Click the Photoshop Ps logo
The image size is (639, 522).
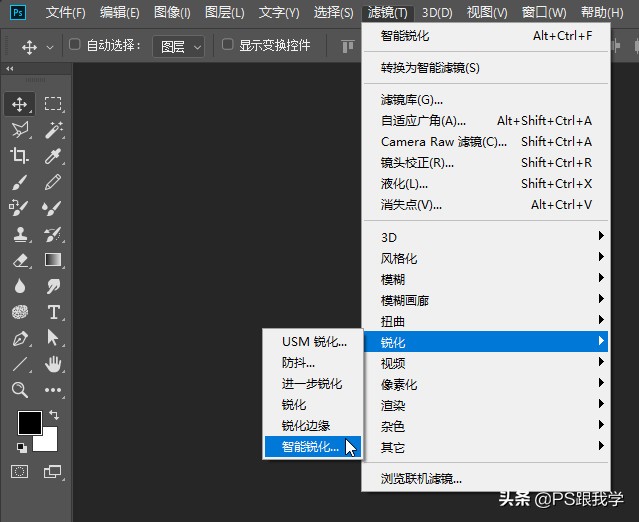[18, 13]
